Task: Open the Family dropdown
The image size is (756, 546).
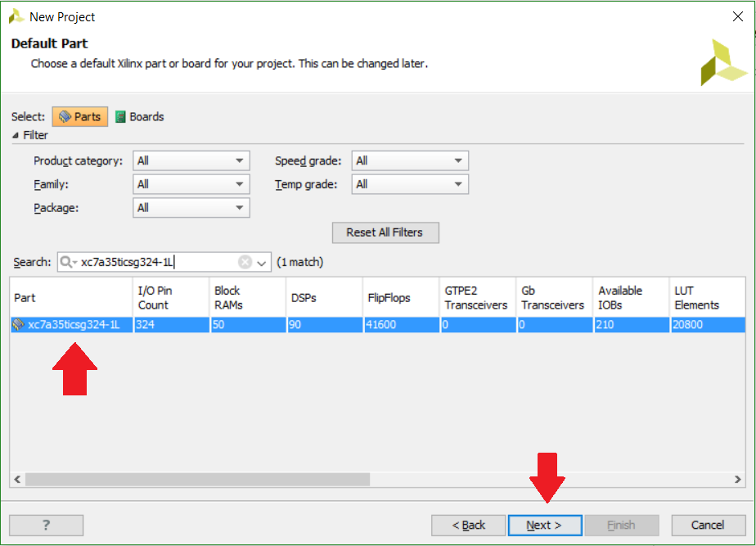Action: 191,184
